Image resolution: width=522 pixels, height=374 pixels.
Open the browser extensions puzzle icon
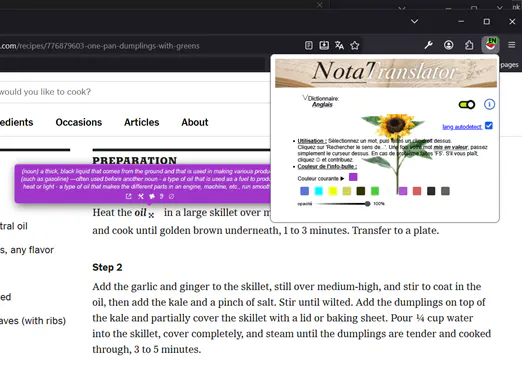coord(469,45)
